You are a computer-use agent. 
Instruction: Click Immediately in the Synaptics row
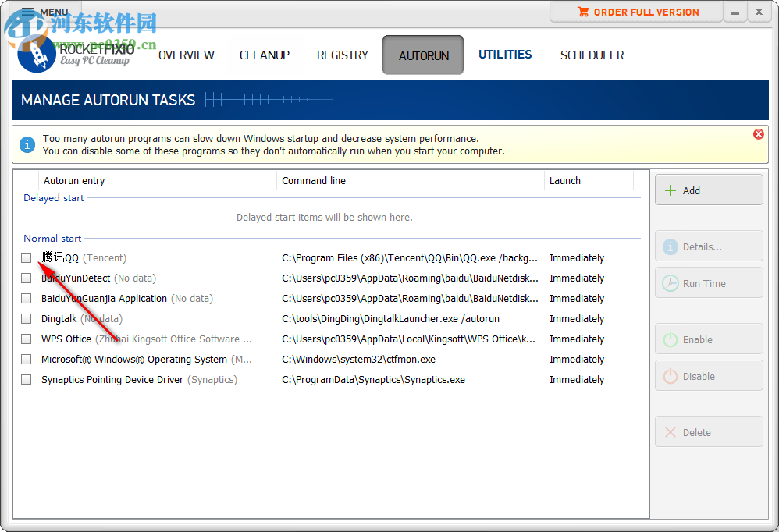click(577, 379)
